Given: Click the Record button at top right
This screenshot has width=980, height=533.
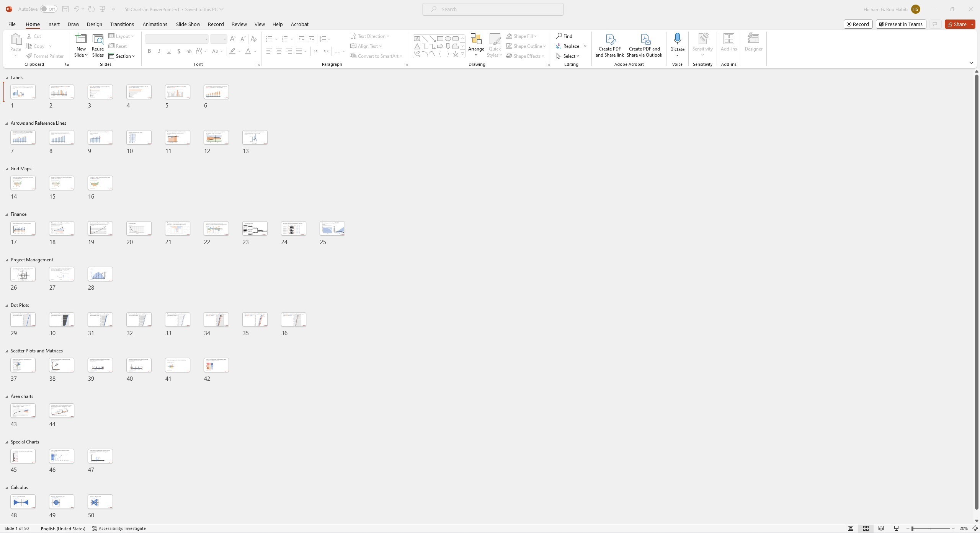Looking at the screenshot, I should pyautogui.click(x=858, y=24).
